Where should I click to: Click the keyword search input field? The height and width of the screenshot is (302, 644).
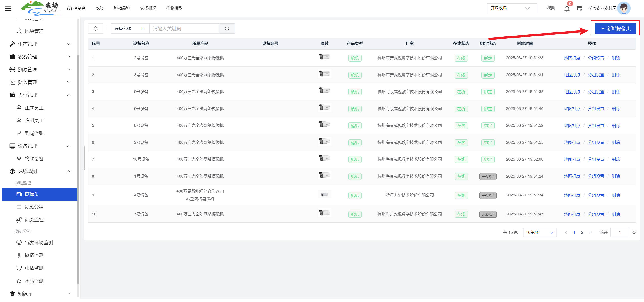184,28
